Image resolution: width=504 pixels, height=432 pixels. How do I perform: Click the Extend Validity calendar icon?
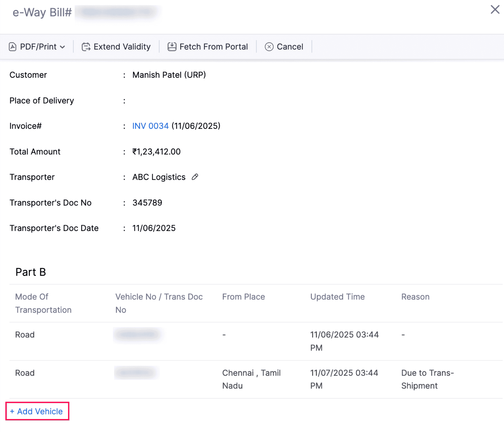86,47
